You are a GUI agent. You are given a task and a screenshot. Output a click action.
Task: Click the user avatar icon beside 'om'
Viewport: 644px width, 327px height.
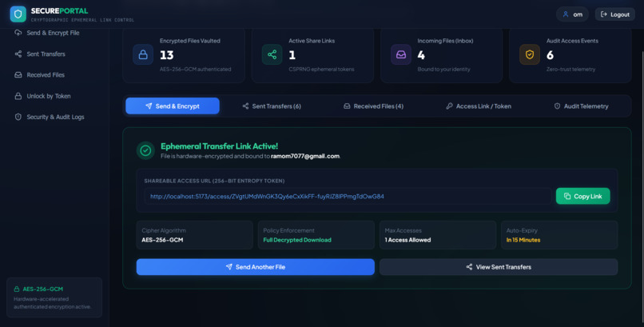[x=566, y=14]
